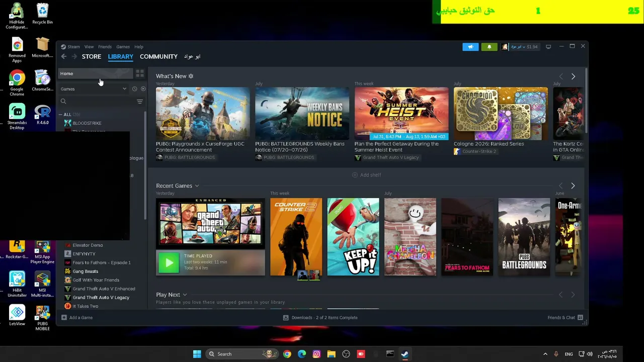Open Steam announcements megaphone button

[x=470, y=47]
